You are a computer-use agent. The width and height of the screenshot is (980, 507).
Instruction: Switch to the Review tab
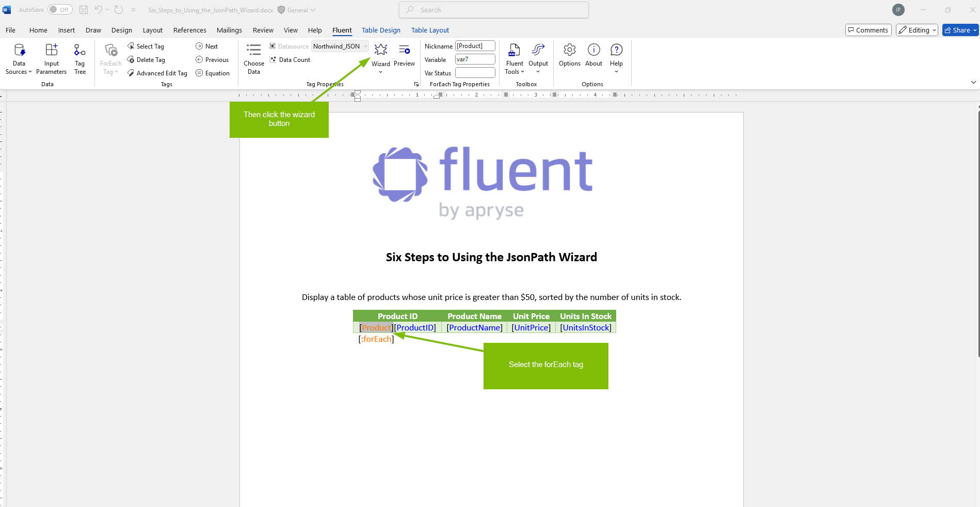coord(263,30)
